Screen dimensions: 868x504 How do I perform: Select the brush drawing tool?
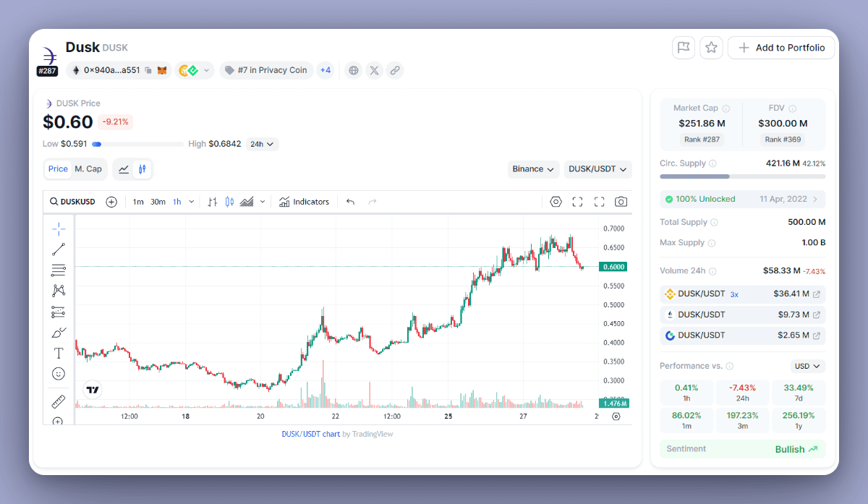[x=59, y=333]
